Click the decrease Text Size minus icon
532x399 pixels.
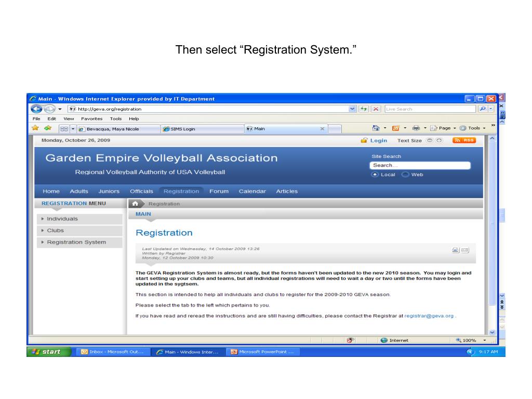pos(430,140)
